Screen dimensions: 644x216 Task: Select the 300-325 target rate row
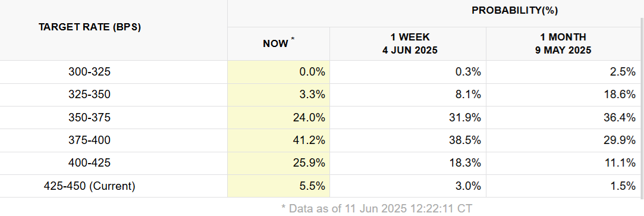click(320, 72)
